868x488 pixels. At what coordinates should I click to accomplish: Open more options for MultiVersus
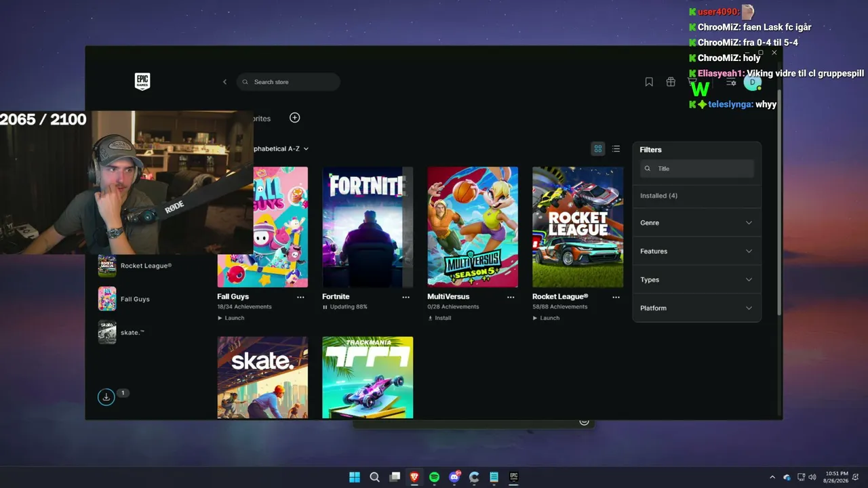point(511,297)
